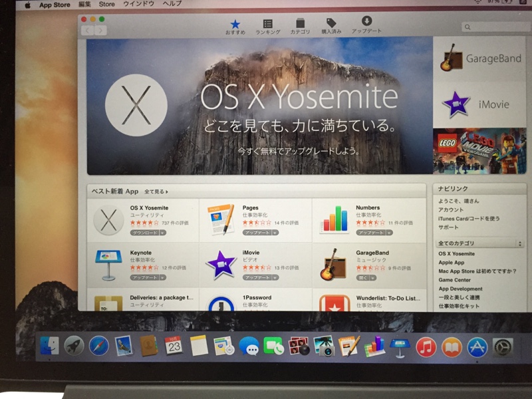Go to the アップデート tab
This screenshot has height=399, width=532.
366,25
